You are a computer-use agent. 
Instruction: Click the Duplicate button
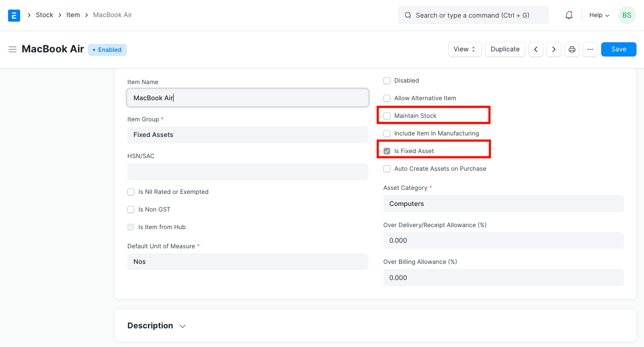click(x=505, y=49)
